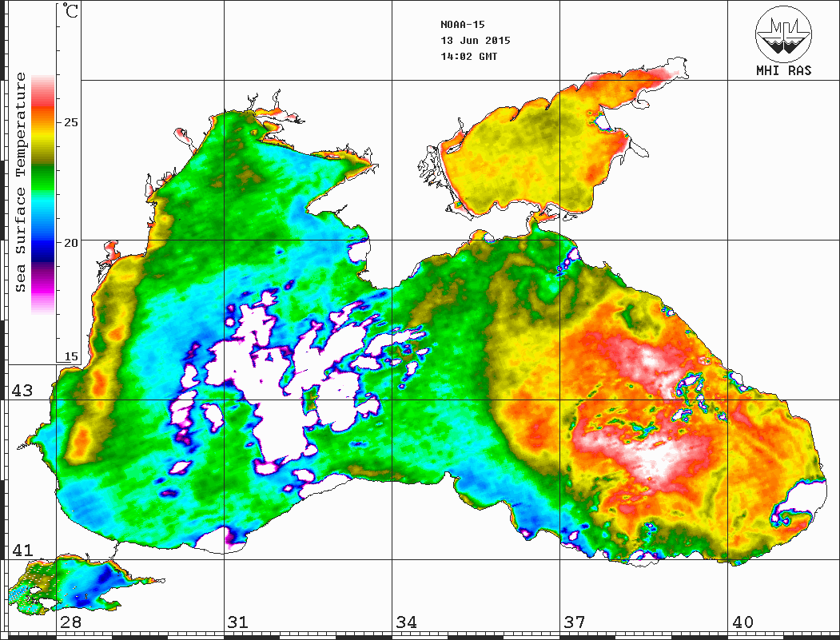Click longitude label 40
840x640 pixels.
pyautogui.click(x=742, y=622)
